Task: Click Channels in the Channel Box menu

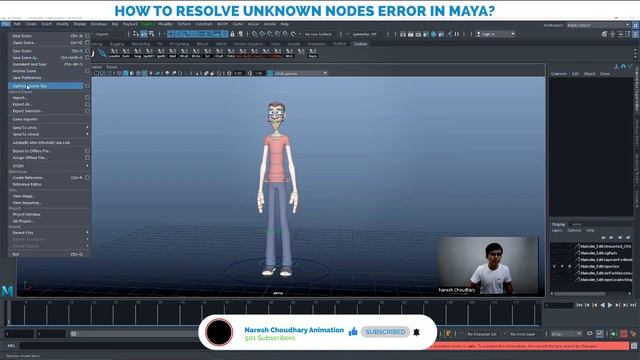Action: point(559,74)
